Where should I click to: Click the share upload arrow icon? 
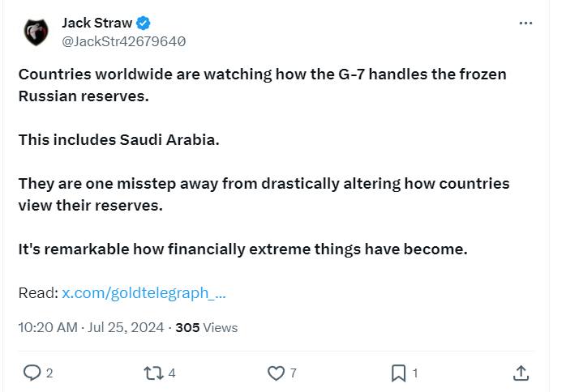521,373
